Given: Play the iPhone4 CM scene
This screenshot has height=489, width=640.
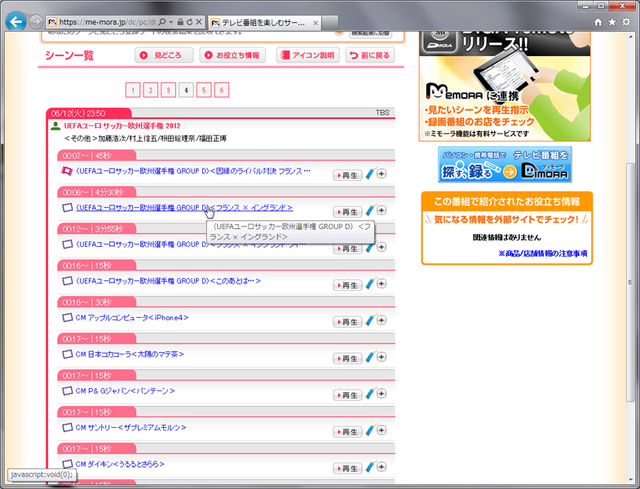Looking at the screenshot, I should point(347,322).
